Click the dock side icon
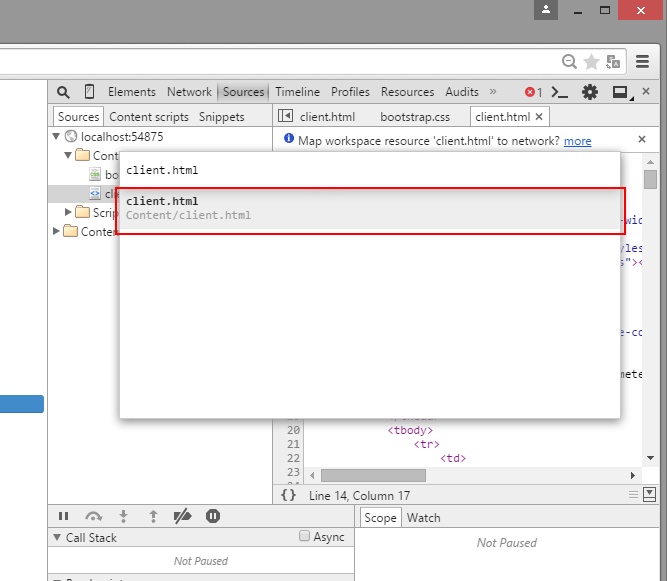Image resolution: width=667 pixels, height=581 pixels. click(621, 92)
